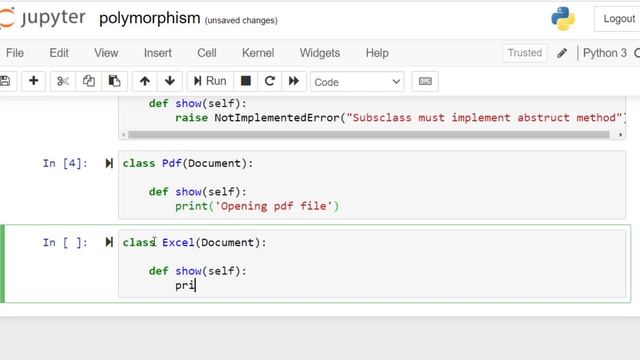Interrupt the kernel with stop icon
This screenshot has width=640, height=360.
click(246, 81)
